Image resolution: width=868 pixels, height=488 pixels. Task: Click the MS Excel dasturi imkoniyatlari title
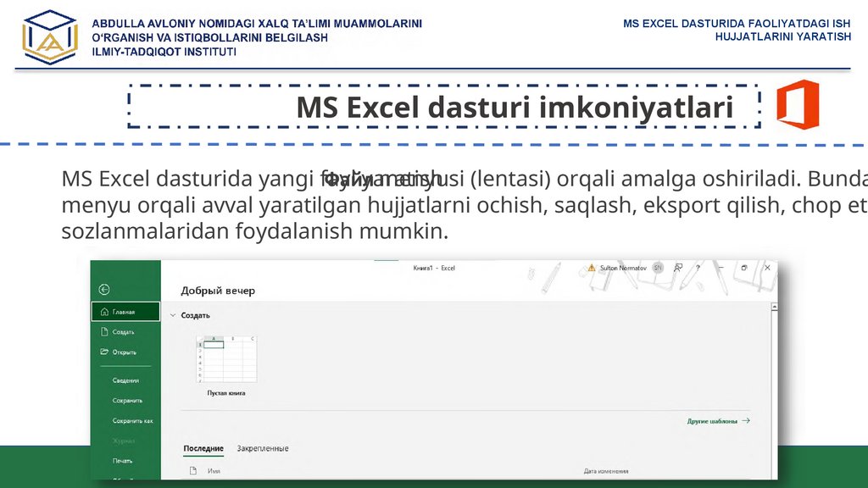tap(515, 108)
